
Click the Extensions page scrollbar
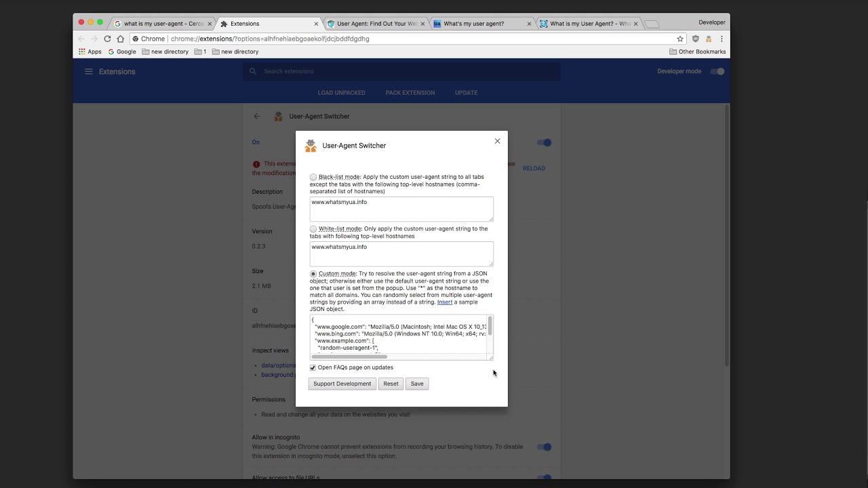pos(728,236)
